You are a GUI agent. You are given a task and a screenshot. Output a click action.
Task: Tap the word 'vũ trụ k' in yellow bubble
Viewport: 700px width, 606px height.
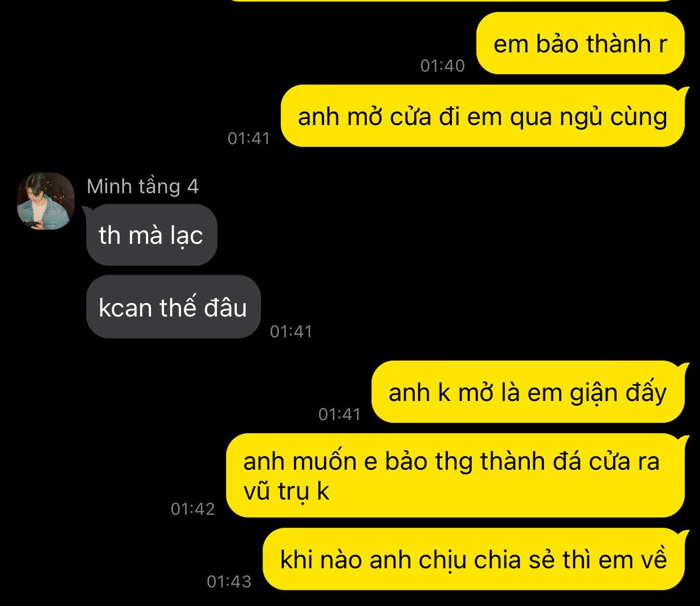point(286,491)
